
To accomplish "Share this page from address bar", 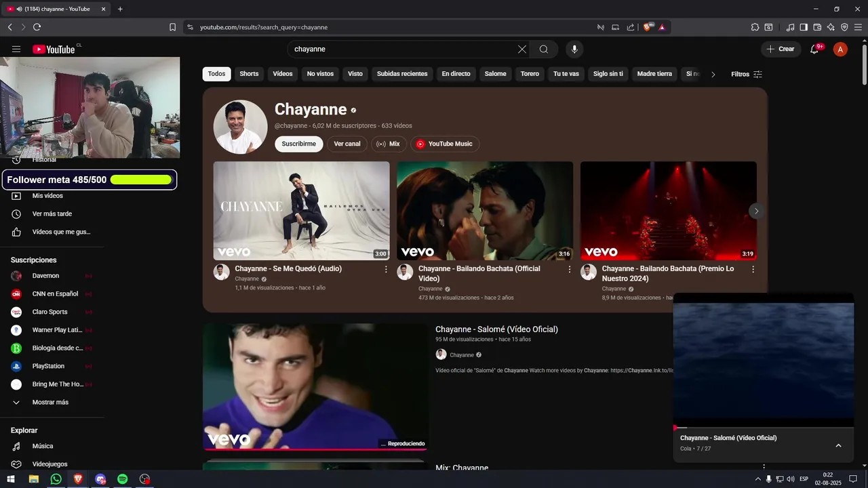I will (x=631, y=27).
